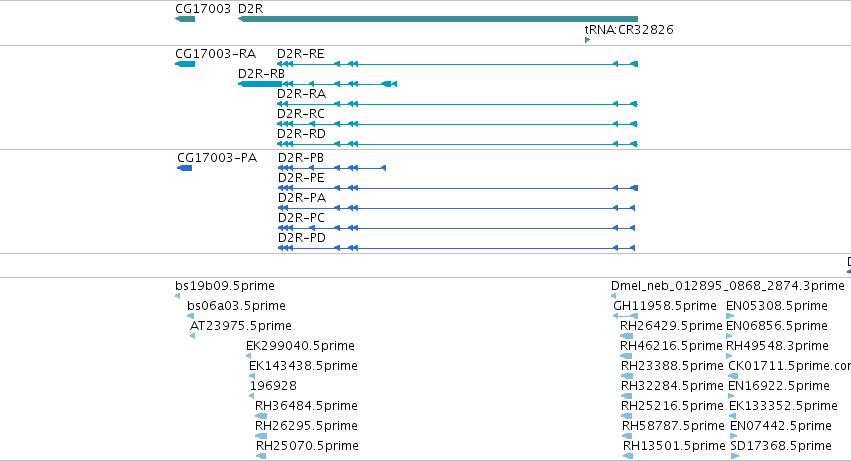Click the GH11958.5prime label
851x461 pixels.
665,306
